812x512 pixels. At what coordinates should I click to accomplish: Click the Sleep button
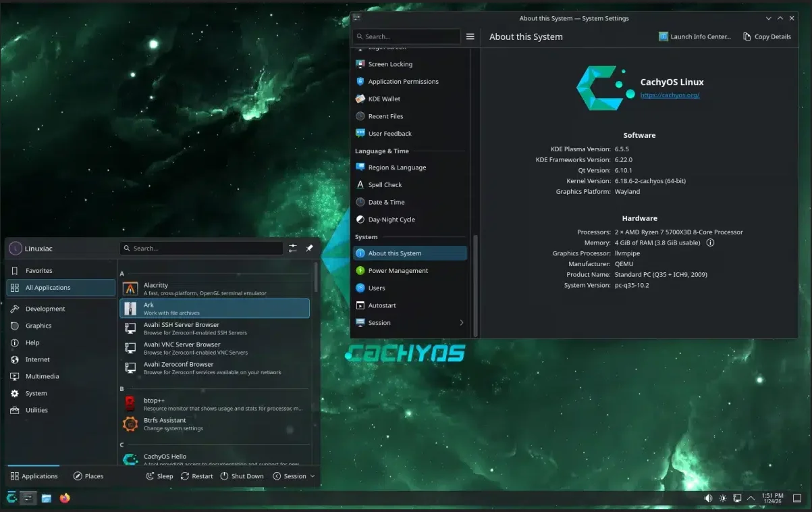[x=160, y=476]
